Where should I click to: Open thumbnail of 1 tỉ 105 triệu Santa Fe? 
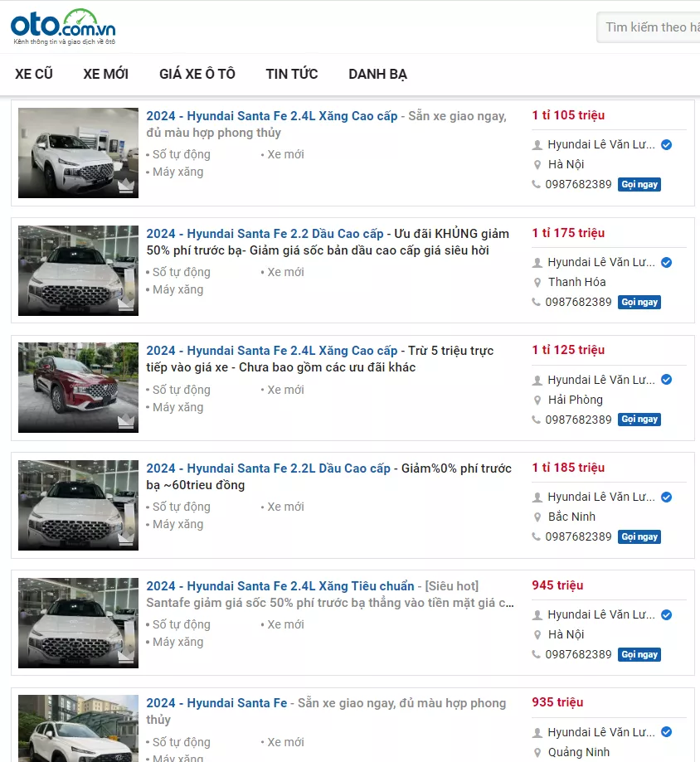tap(78, 153)
